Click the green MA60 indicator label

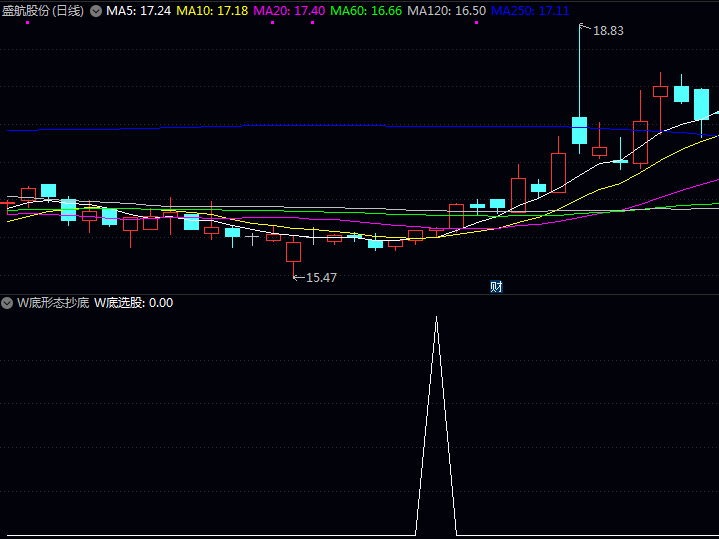coord(367,10)
